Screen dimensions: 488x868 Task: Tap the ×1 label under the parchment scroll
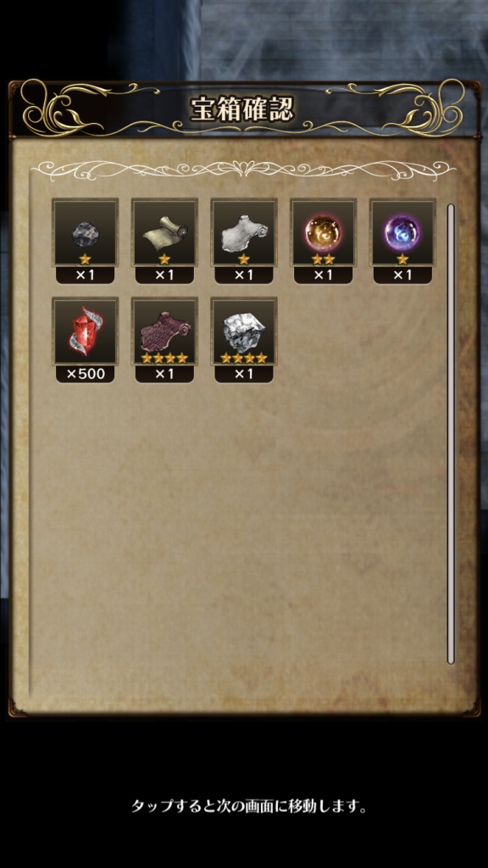click(164, 275)
